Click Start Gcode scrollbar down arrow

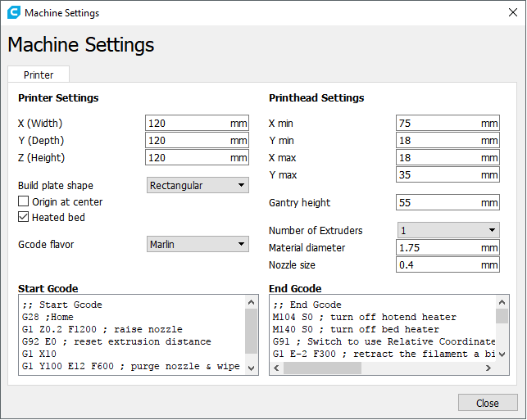(x=251, y=368)
